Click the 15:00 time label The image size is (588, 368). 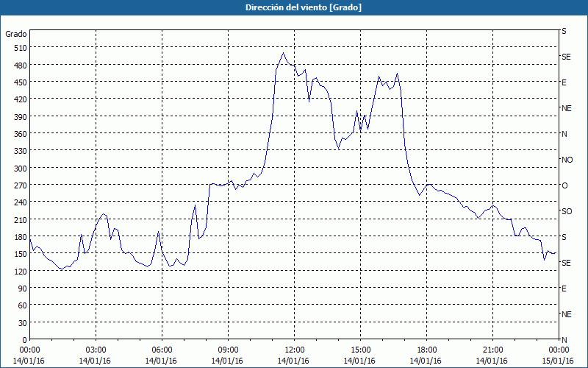pyautogui.click(x=360, y=350)
